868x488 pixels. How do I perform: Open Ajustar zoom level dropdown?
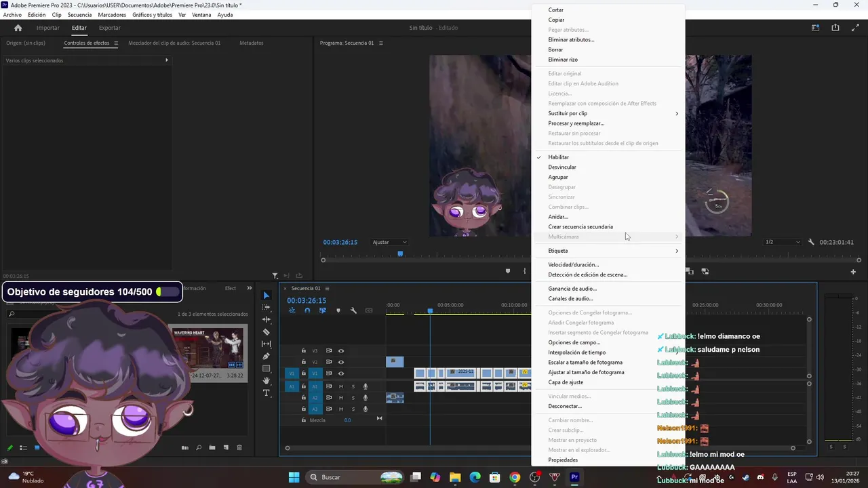(390, 242)
